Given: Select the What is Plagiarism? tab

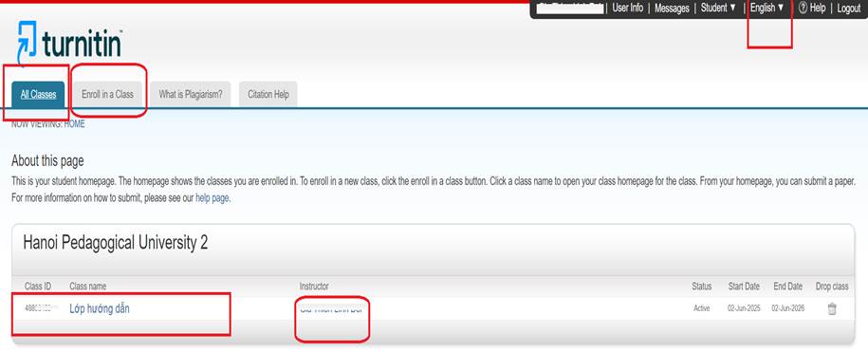Looking at the screenshot, I should pos(191,94).
